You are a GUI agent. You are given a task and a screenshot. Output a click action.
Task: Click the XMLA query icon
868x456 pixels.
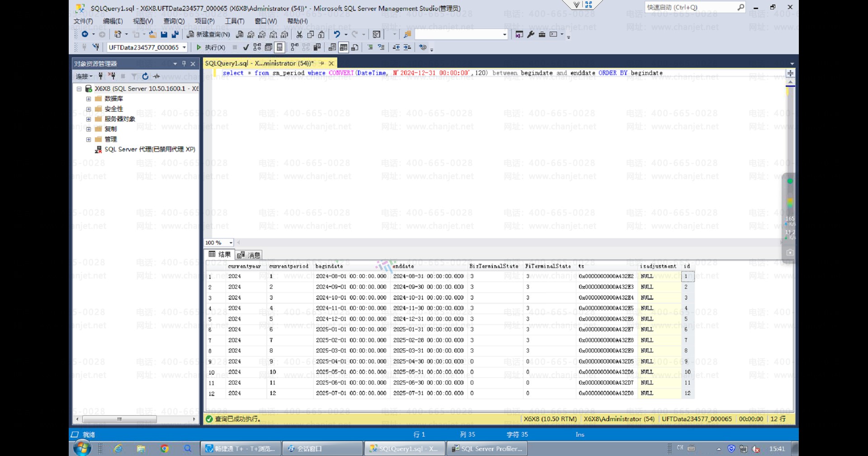click(274, 34)
